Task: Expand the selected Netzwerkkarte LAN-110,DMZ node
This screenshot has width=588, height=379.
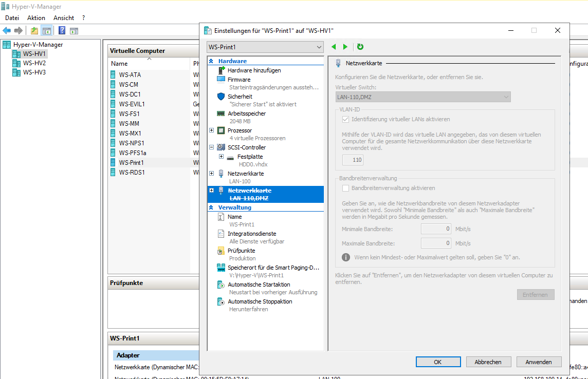Action: pos(211,190)
